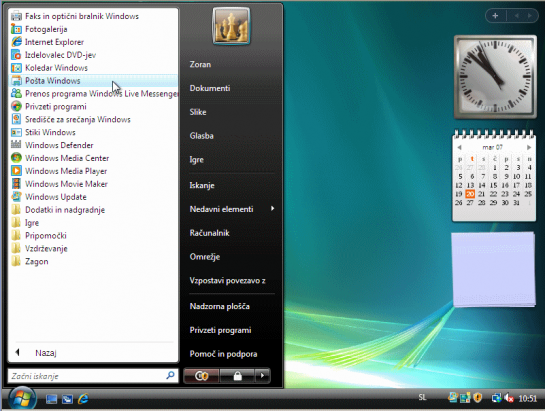Screen dimensions: 545x411
Task: Open Fotogalerija photo gallery
Action: (x=46, y=29)
